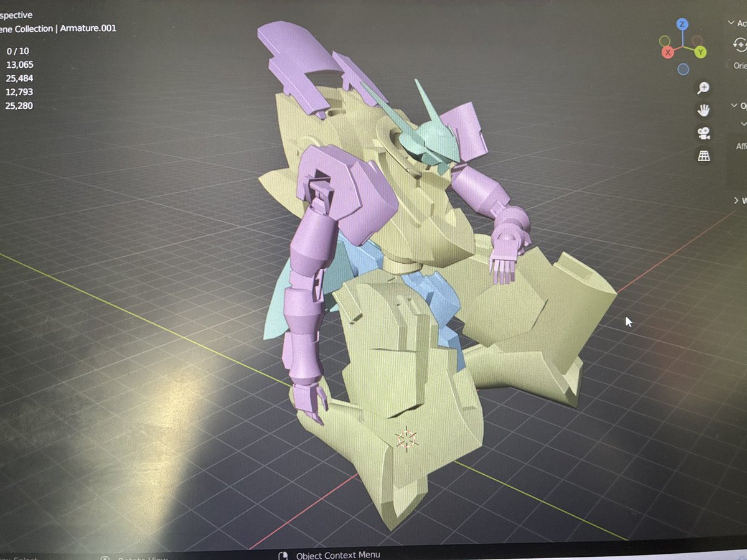Screen dimensions: 747x560
Task: Click the 'Orie' label in the sidebar
Action: click(740, 65)
